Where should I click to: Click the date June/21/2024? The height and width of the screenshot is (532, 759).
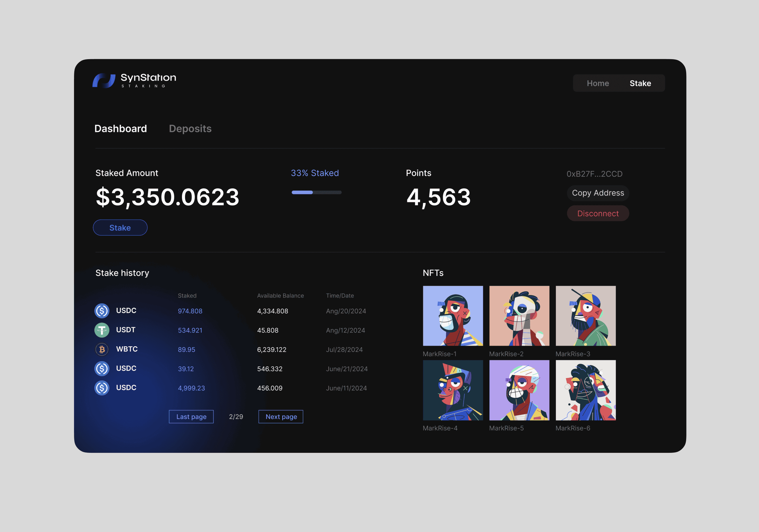point(347,369)
